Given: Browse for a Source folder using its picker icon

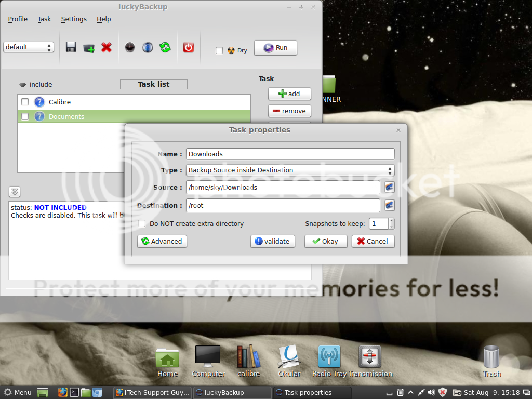Looking at the screenshot, I should tap(389, 187).
